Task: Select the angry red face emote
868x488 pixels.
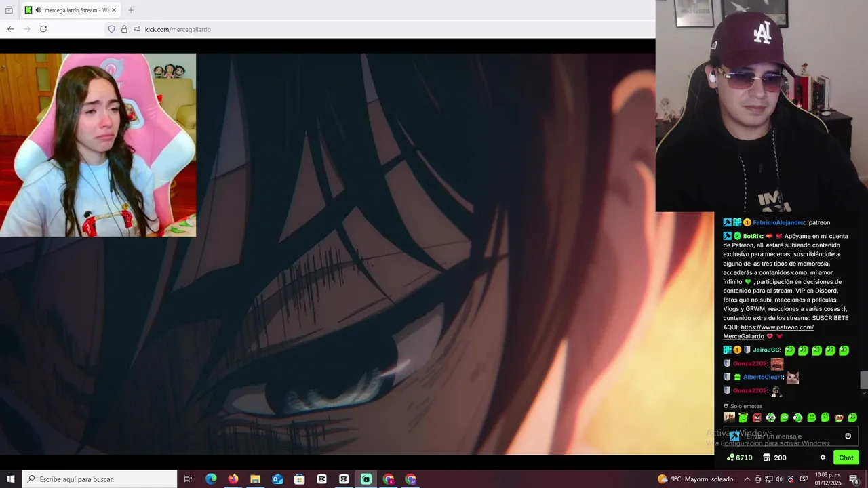Action: tap(757, 418)
